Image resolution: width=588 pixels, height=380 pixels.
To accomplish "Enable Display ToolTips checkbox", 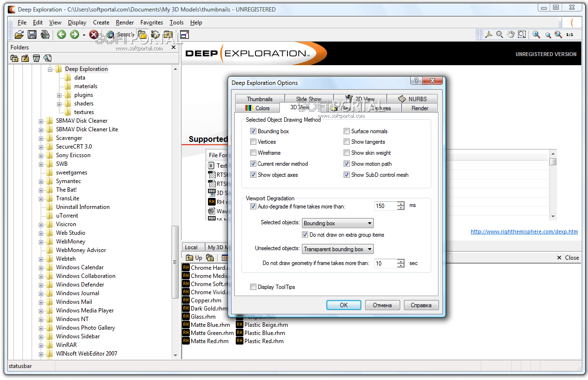I will click(x=253, y=287).
